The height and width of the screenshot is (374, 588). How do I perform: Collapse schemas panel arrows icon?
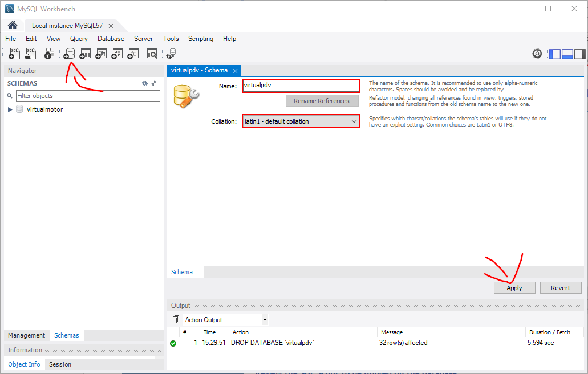[x=154, y=83]
